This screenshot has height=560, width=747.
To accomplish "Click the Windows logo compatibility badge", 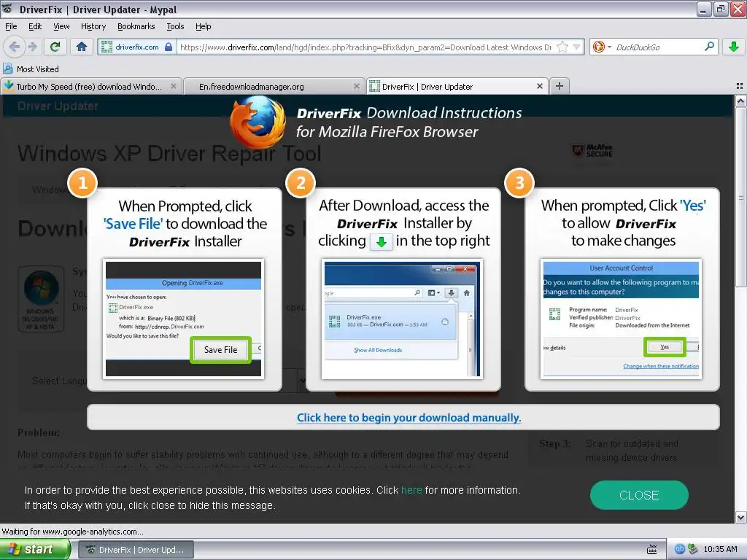I will [41, 298].
